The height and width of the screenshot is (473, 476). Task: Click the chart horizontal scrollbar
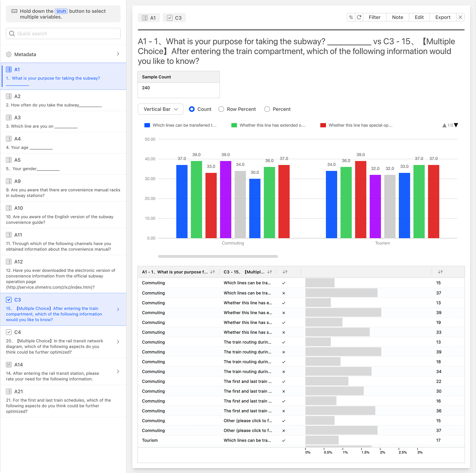pos(218,256)
